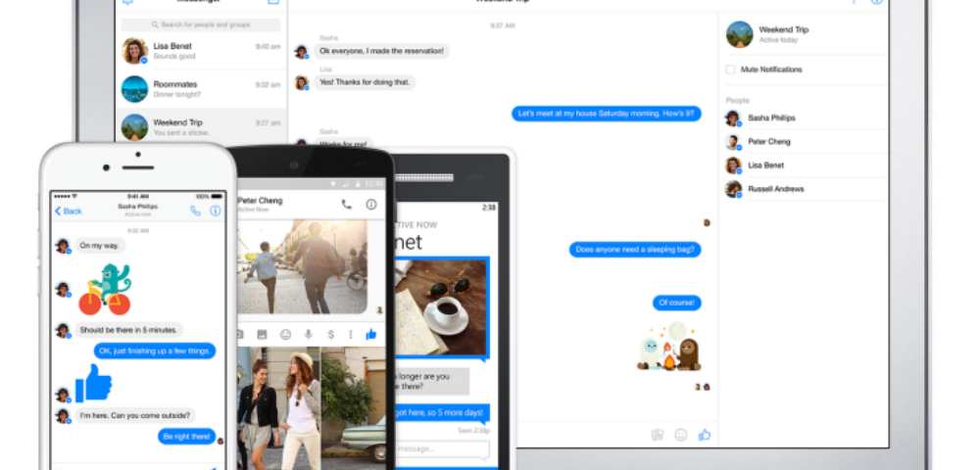
Task: Click the "On my way." bubble on the iPhone
Action: 99,246
